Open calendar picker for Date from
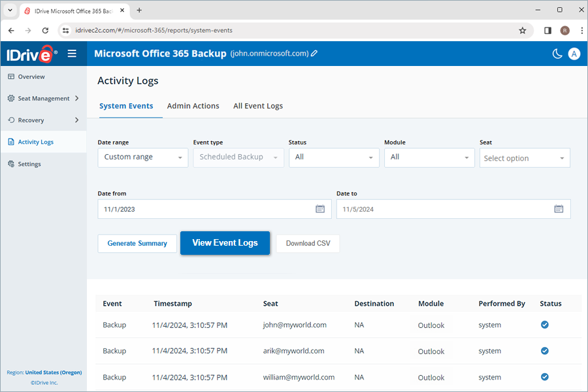This screenshot has width=588, height=392. pos(320,209)
